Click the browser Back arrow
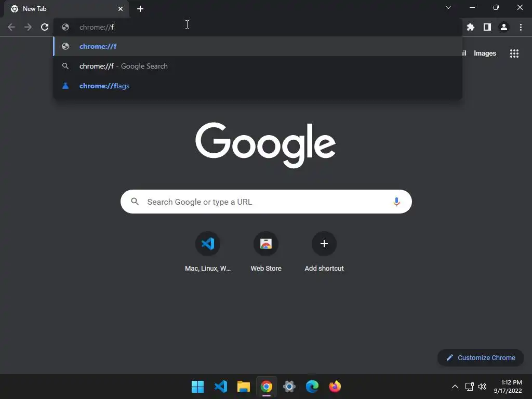The image size is (532, 399). tap(11, 27)
